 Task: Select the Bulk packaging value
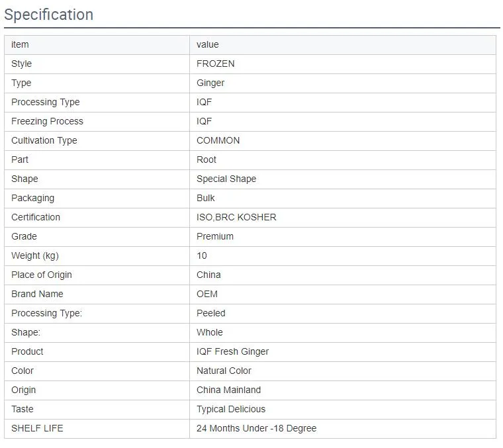[x=206, y=198]
